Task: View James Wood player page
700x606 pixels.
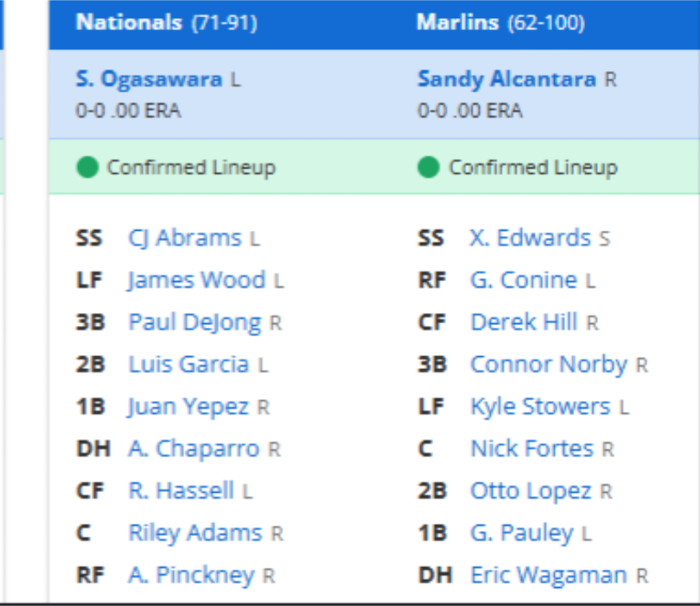Action: 196,280
